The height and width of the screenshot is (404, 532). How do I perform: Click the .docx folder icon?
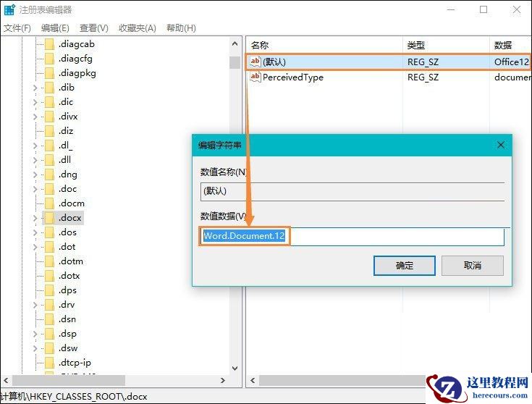point(49,218)
